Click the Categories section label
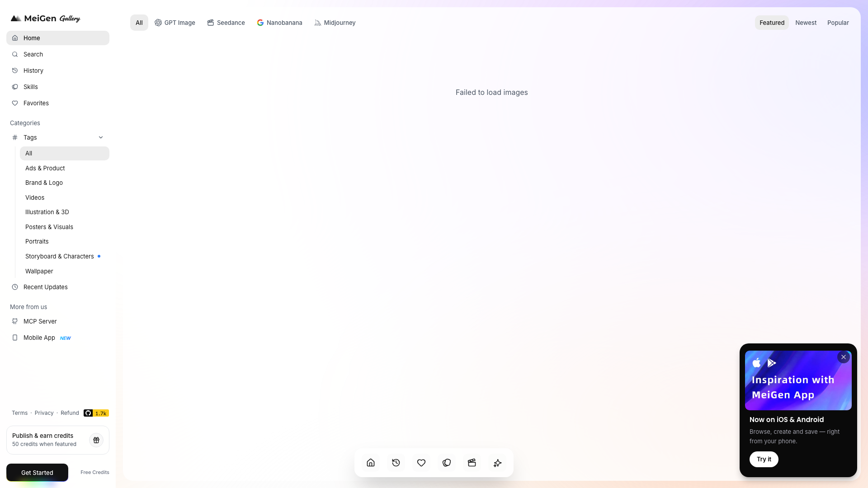The image size is (868, 488). (25, 123)
